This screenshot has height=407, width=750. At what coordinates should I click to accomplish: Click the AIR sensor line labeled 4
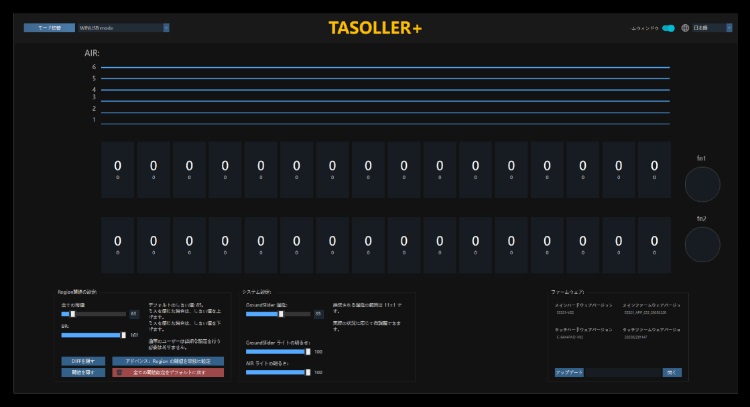coord(385,90)
